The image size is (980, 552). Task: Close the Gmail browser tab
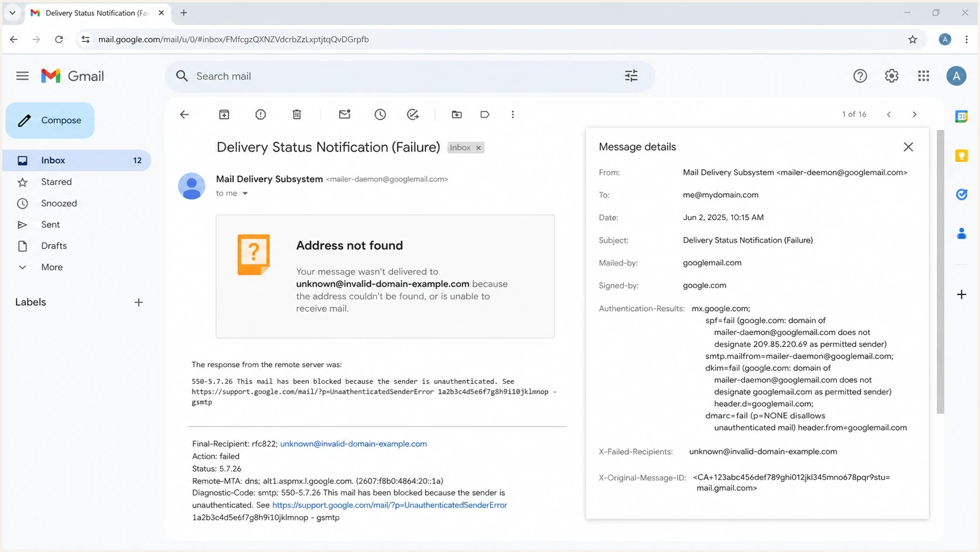161,12
